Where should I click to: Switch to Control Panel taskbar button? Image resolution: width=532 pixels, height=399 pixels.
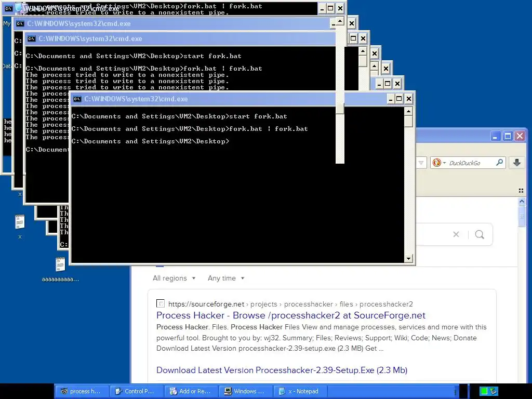pos(137,391)
